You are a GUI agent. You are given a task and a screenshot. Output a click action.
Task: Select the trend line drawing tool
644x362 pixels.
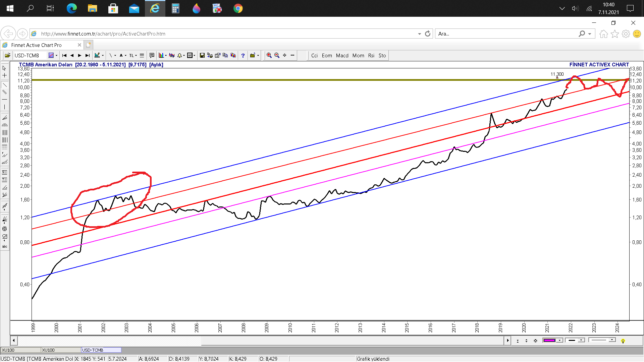click(4, 85)
